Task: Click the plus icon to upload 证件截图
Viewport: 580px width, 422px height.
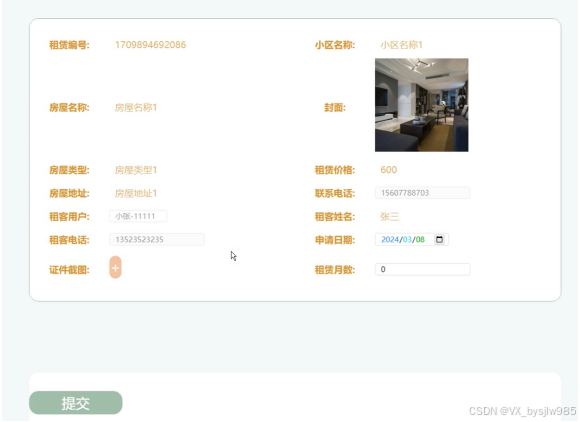Action: click(115, 267)
